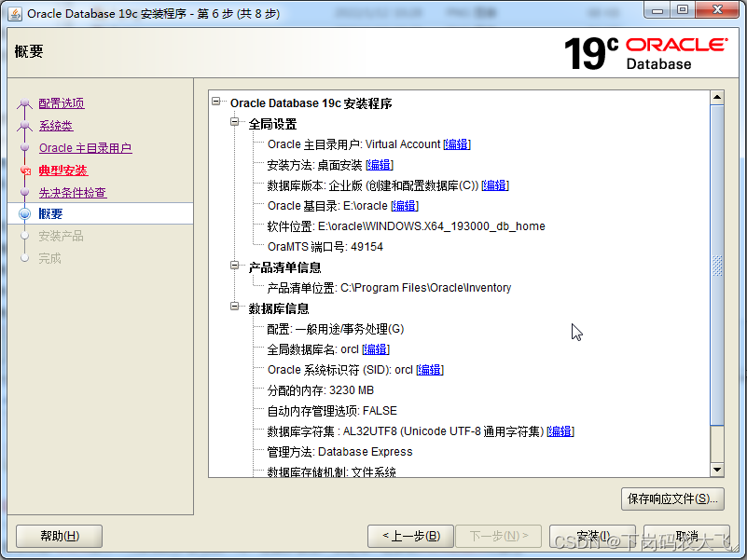Click the summary scrollbar up arrow
Viewport: 747px width, 560px height.
tap(717, 98)
